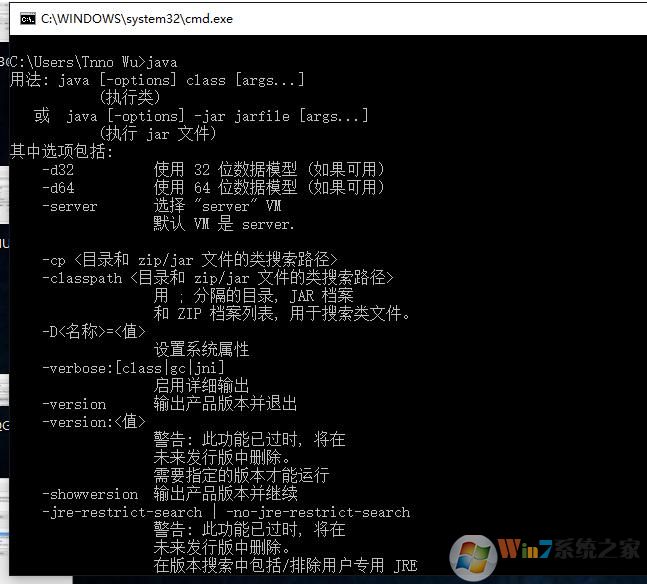Click the text 使用 64 位数据模型
Screen dimensions: 647x584
225,188
